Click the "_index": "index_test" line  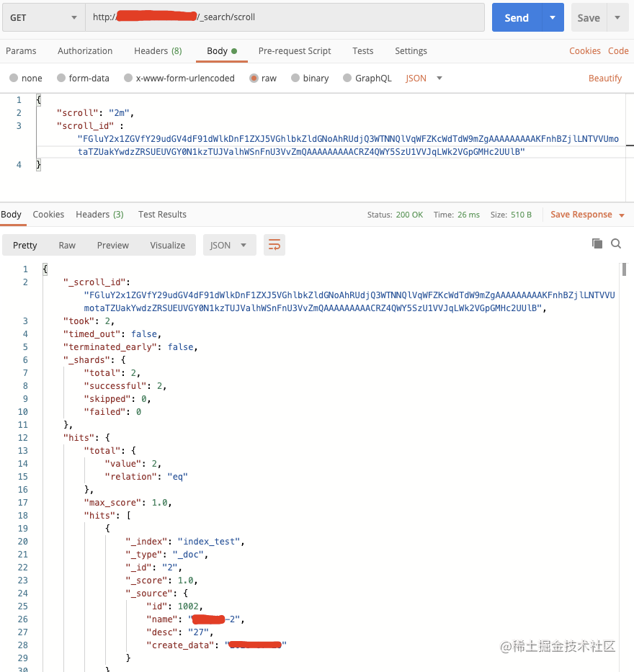(x=185, y=542)
